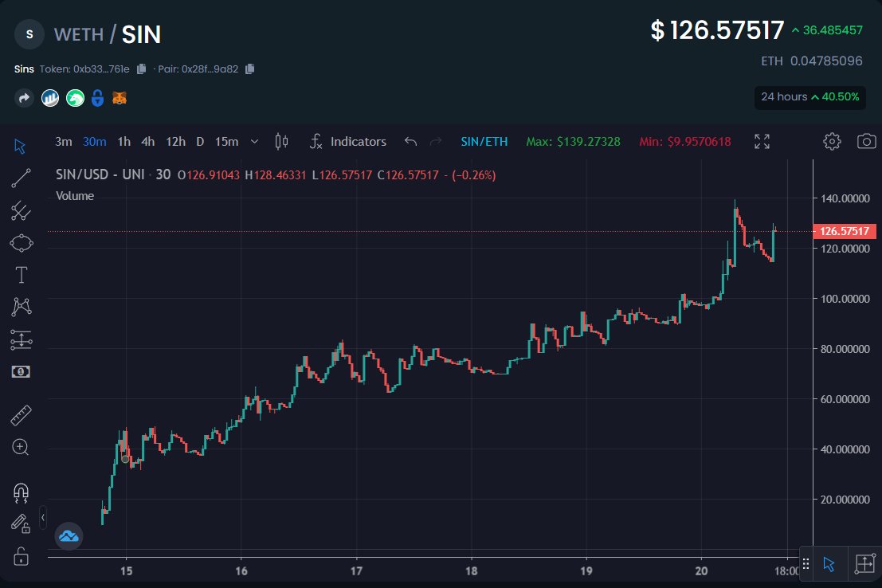Image resolution: width=882 pixels, height=588 pixels.
Task: Click date 17 on time axis
Action: (x=356, y=571)
